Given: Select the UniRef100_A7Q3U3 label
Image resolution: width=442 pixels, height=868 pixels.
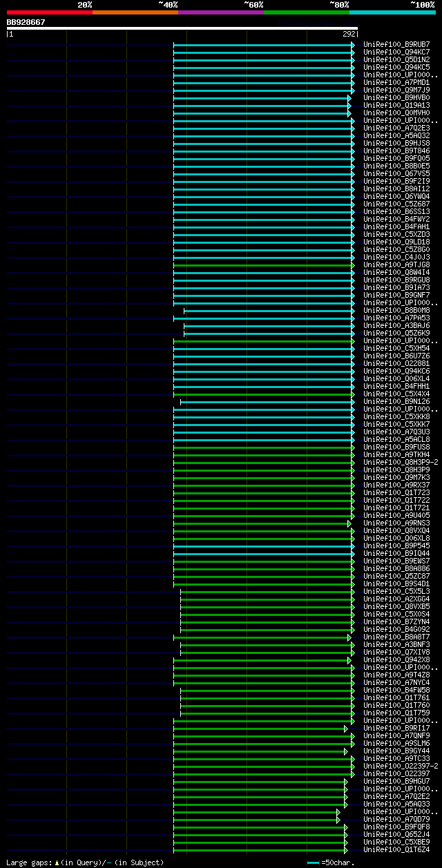Looking at the screenshot, I should pos(396,432).
